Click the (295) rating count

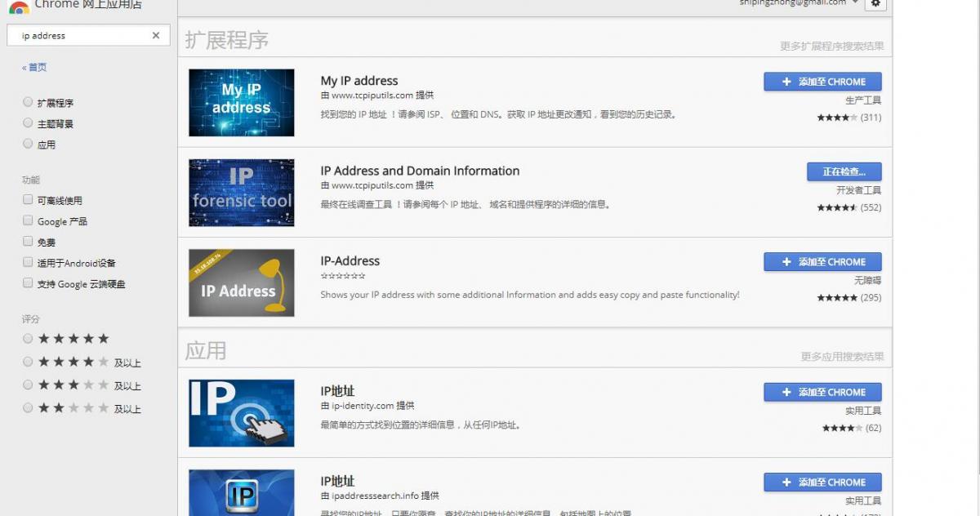click(x=871, y=298)
